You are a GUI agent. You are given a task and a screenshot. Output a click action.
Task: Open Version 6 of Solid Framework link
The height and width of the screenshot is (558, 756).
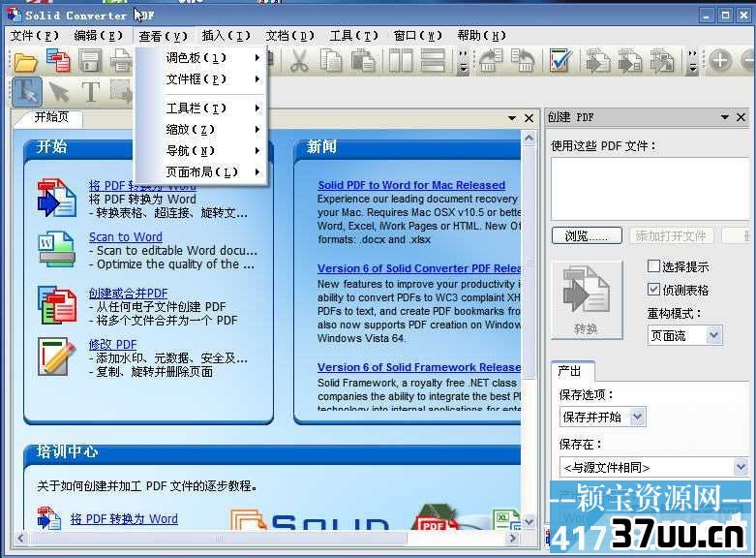pyautogui.click(x=419, y=367)
